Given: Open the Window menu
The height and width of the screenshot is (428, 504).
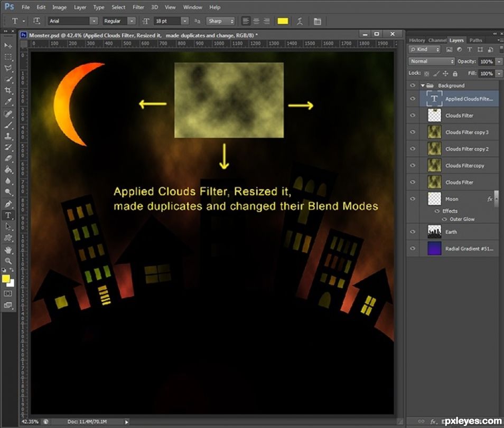Looking at the screenshot, I should click(192, 7).
